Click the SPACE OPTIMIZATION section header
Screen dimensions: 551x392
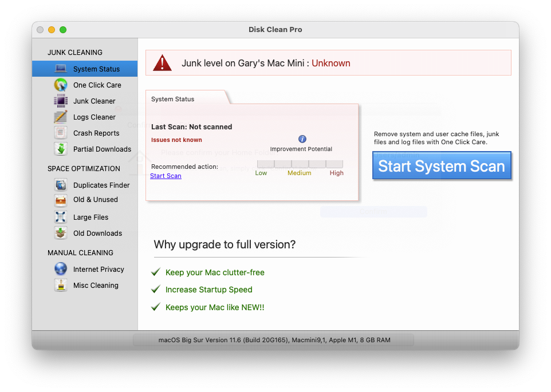[x=84, y=168]
